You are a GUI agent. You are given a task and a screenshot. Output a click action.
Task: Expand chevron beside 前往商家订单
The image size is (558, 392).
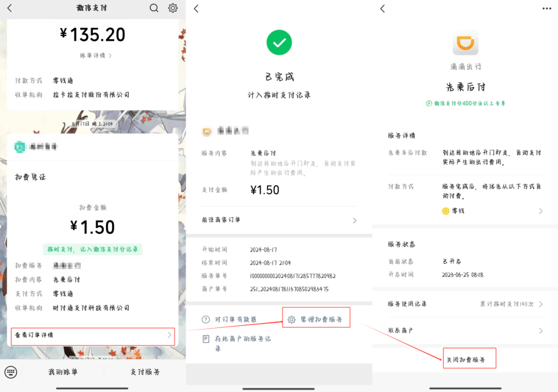point(354,221)
